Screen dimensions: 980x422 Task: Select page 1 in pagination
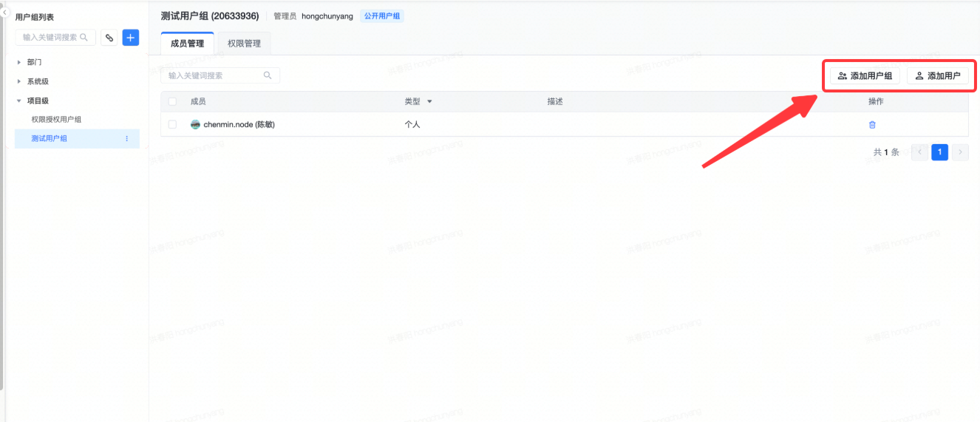[940, 152]
